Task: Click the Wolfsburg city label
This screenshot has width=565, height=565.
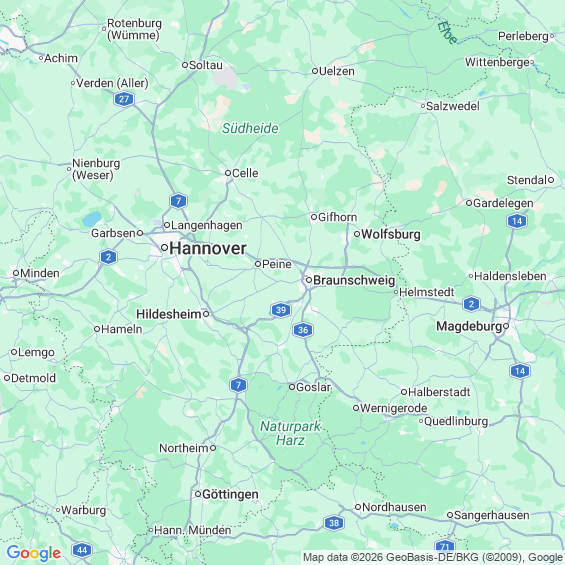Action: [391, 234]
